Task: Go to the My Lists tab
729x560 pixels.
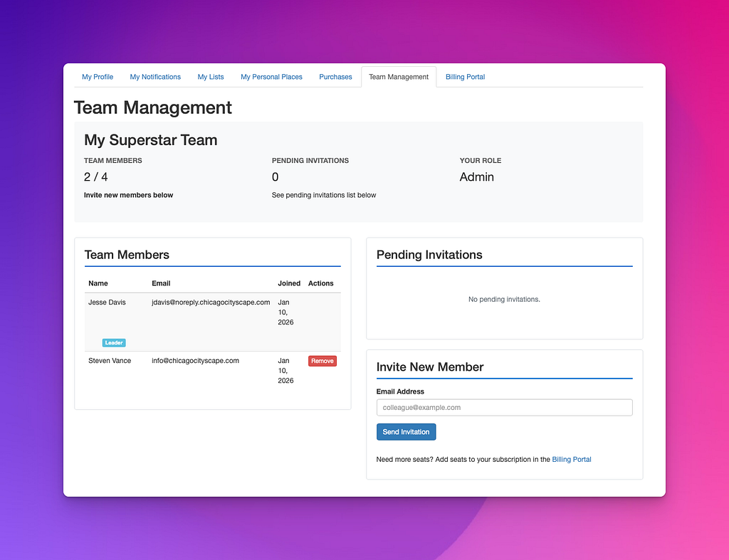Action: click(211, 77)
